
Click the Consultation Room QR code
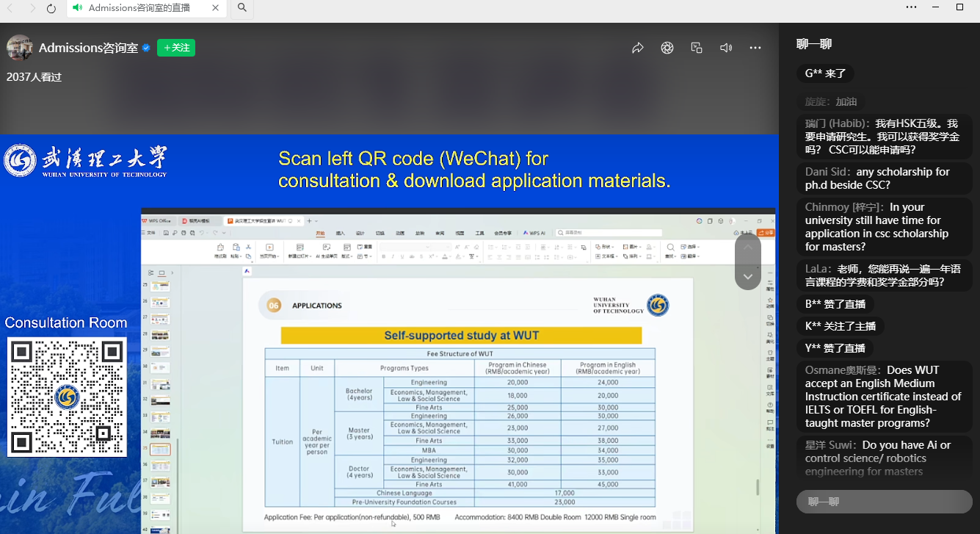click(x=67, y=397)
